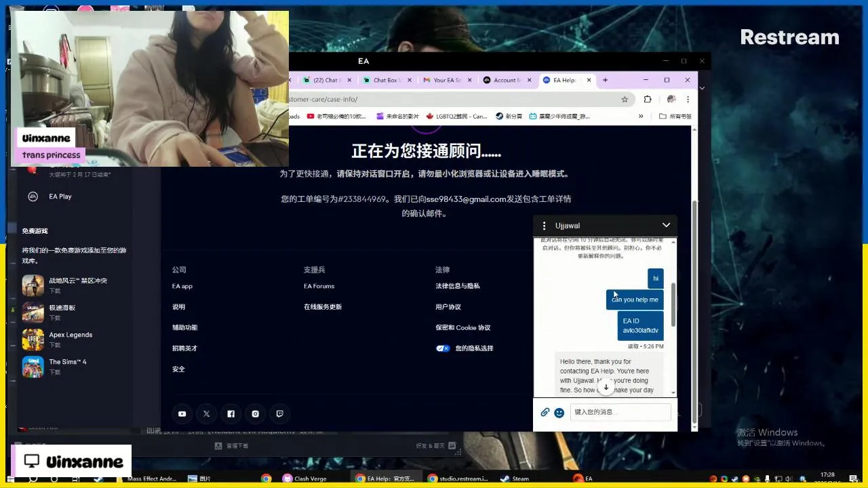This screenshot has height=488, width=868.
Task: Open the 说明 footer link
Action: point(178,307)
